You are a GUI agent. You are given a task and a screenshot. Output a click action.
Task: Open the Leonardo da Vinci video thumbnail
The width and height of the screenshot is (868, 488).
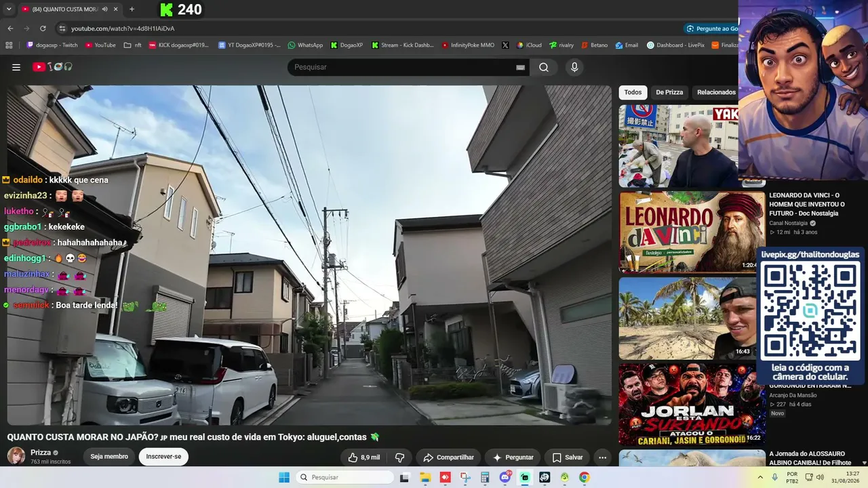(692, 232)
